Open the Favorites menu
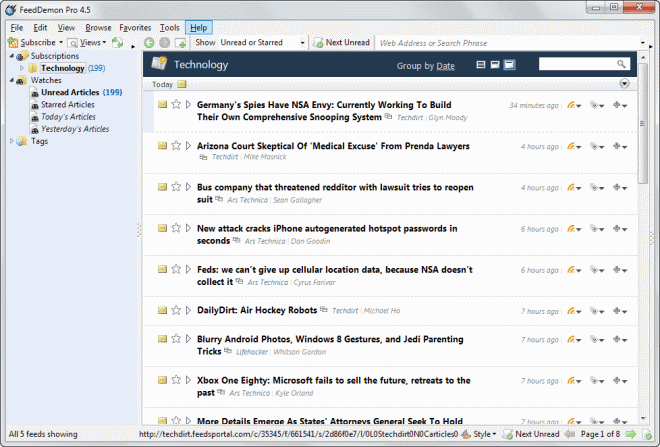The image size is (660, 447). 135,27
